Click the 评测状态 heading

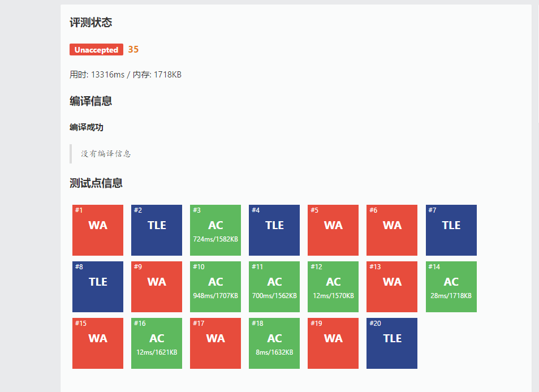point(90,23)
